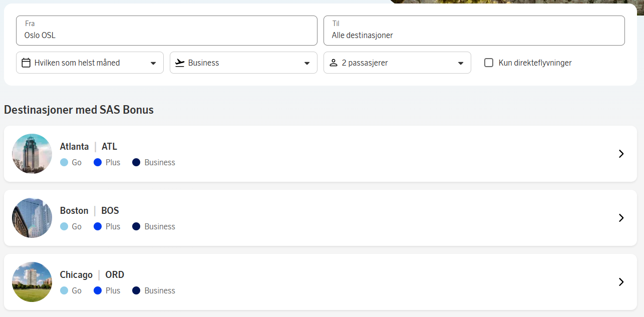Image resolution: width=644 pixels, height=317 pixels.
Task: Click the Boston city thumbnail image
Action: [x=32, y=218]
